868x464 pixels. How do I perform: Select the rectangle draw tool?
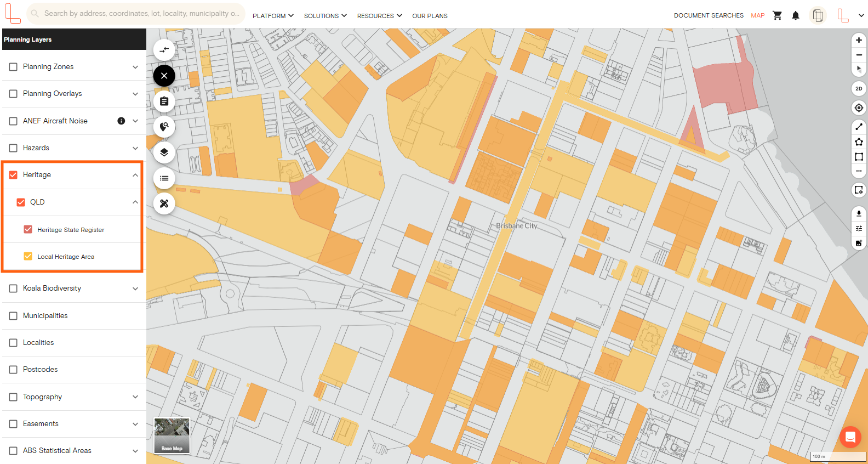coord(859,157)
